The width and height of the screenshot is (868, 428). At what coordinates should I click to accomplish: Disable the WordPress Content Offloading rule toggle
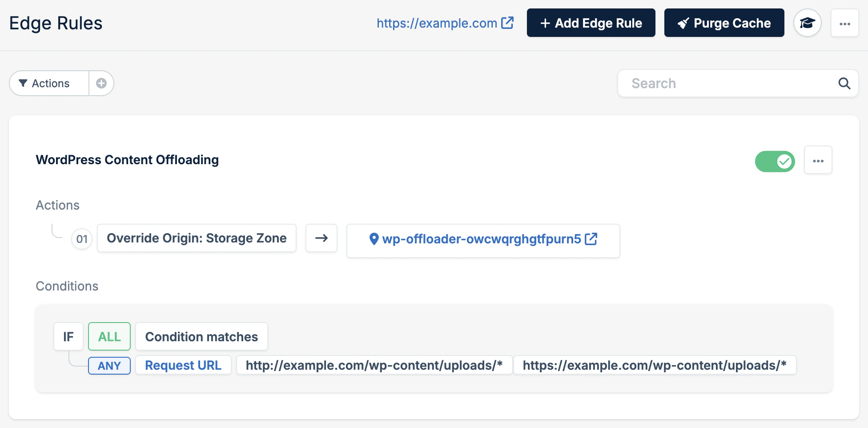(x=775, y=161)
